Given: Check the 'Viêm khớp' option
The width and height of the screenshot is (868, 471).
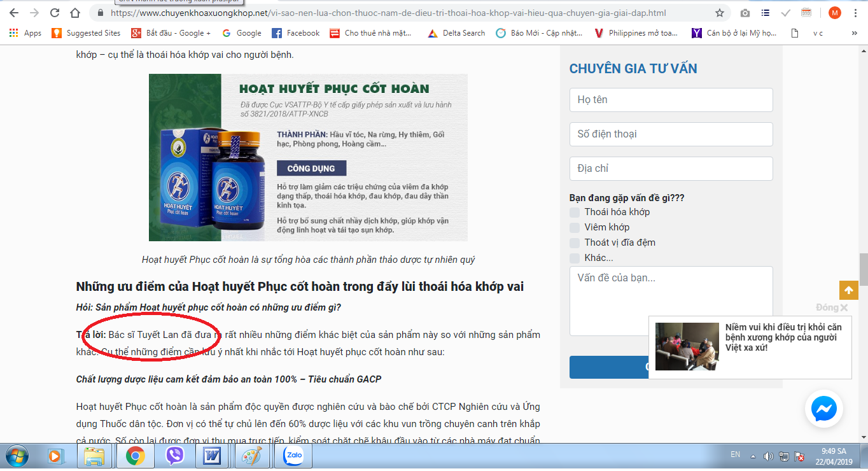Looking at the screenshot, I should pos(575,227).
